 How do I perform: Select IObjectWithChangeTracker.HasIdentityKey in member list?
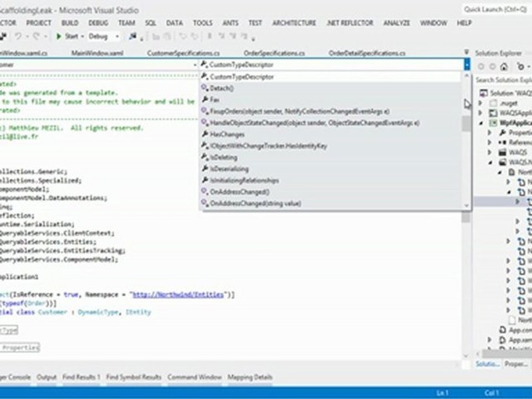pyautogui.click(x=331, y=146)
